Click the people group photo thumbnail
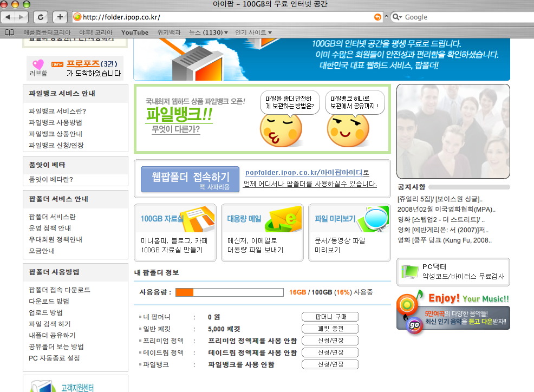 tap(453, 131)
